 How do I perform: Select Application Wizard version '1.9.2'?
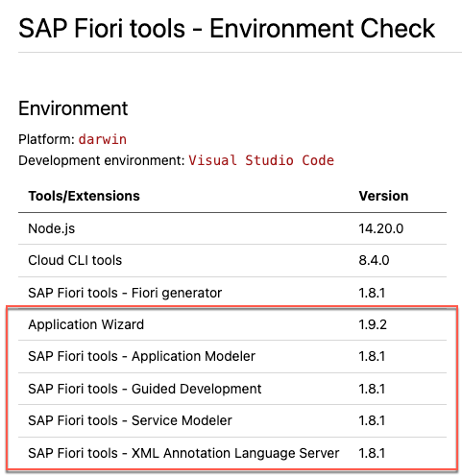coord(373,324)
